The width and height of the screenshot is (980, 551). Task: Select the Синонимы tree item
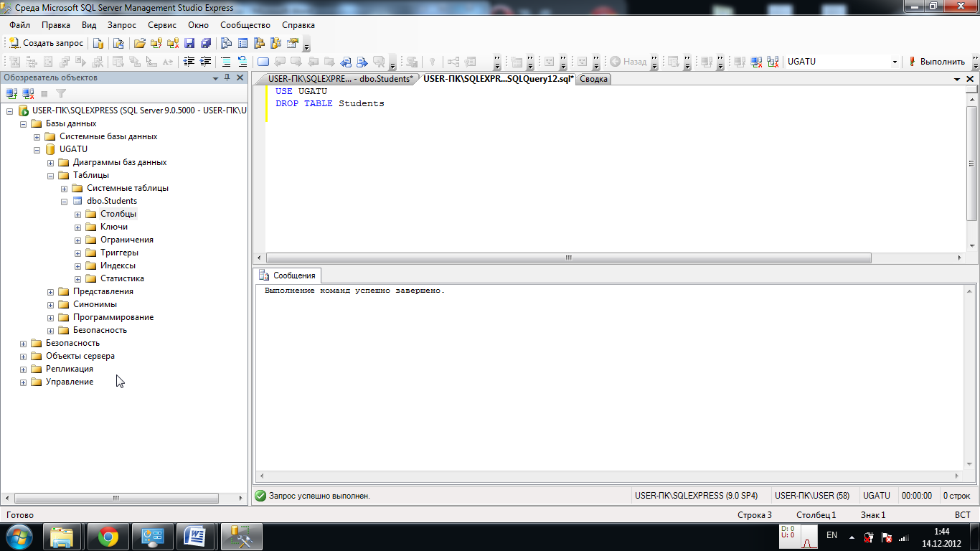pyautogui.click(x=95, y=304)
